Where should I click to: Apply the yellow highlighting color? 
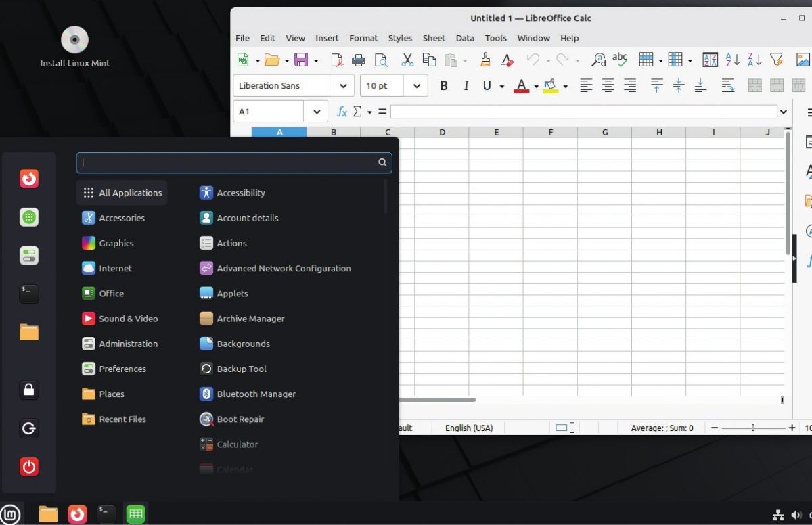coord(550,86)
